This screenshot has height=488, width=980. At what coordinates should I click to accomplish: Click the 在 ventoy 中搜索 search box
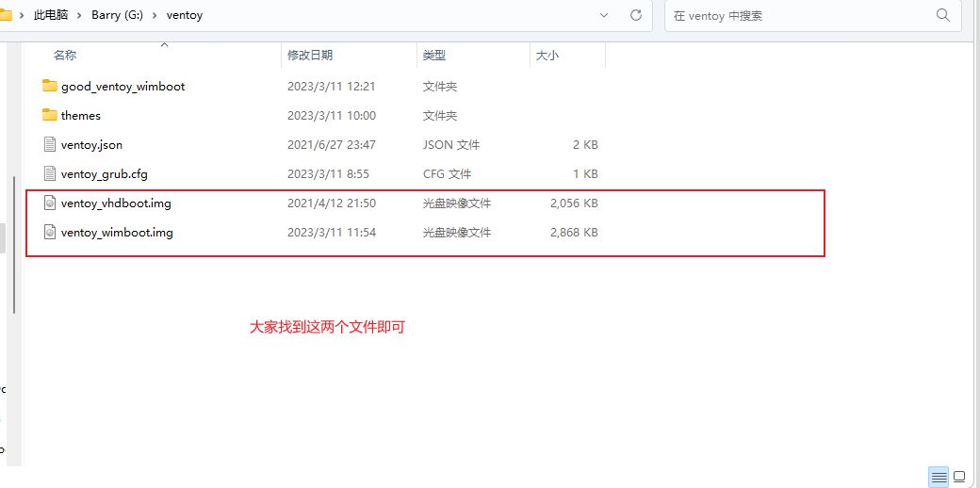pos(801,15)
